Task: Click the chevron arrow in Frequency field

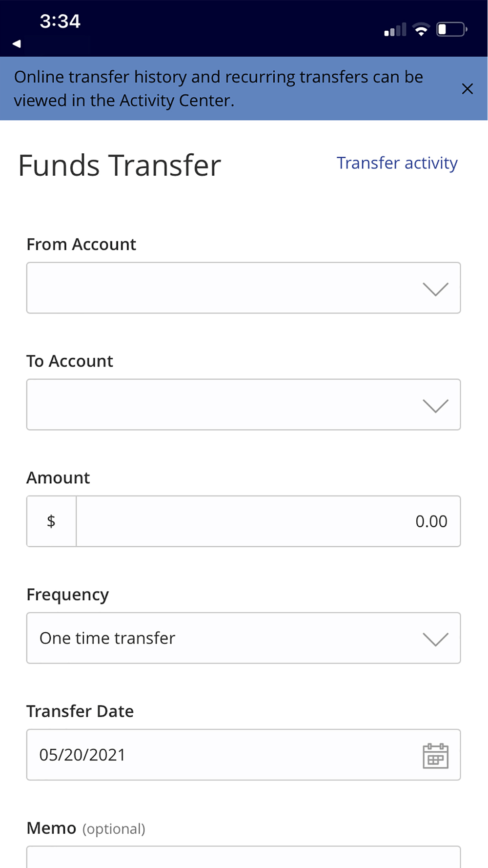Action: point(435,639)
